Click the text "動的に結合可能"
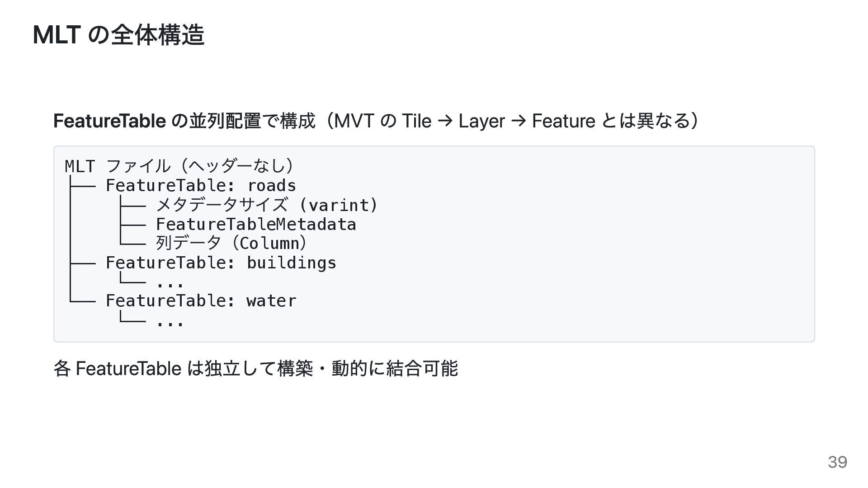The height and width of the screenshot is (488, 868). click(395, 369)
